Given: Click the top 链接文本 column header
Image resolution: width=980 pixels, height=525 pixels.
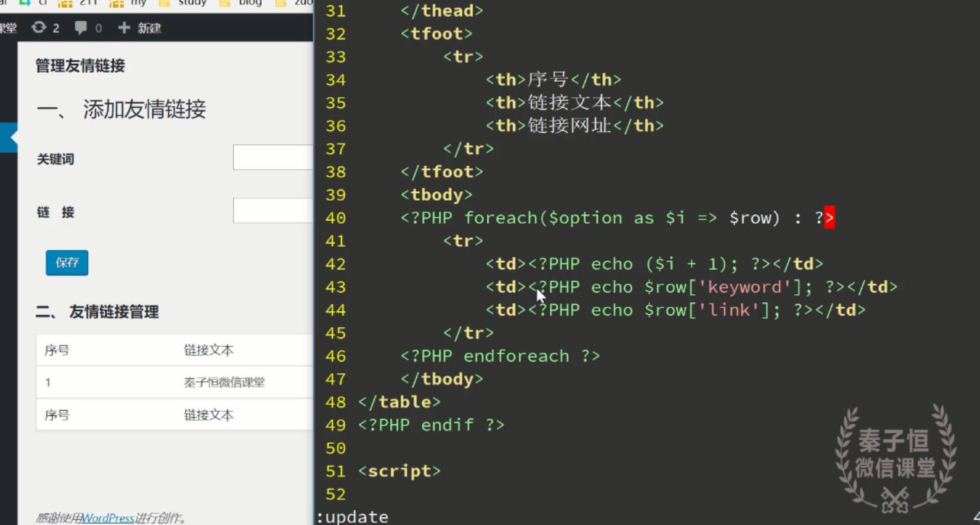Looking at the screenshot, I should click(208, 350).
